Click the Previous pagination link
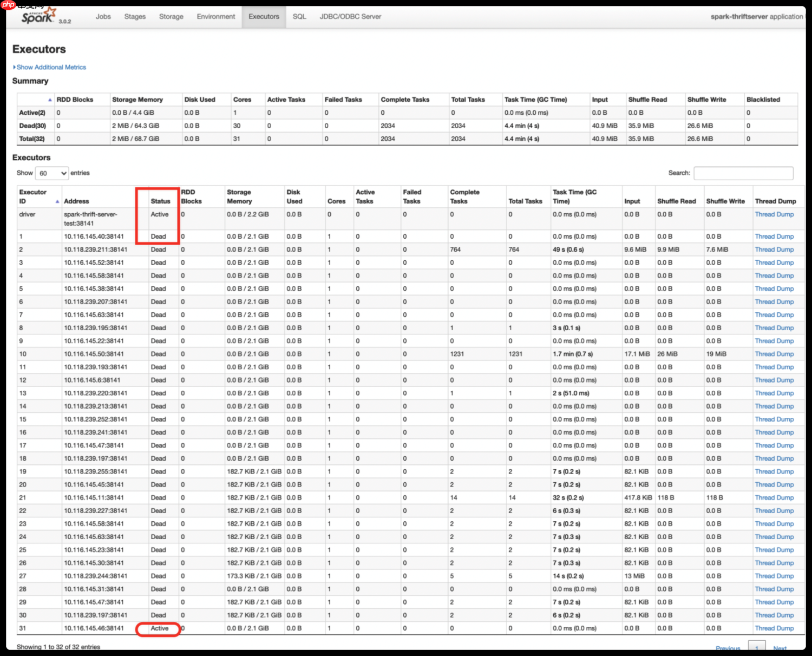 728,648
